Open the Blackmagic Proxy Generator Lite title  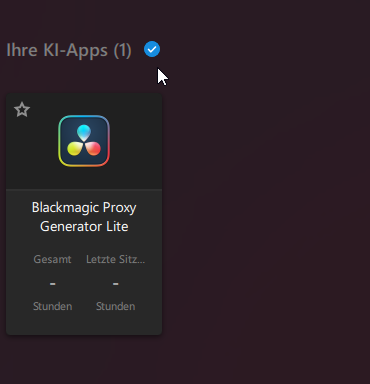pos(84,217)
